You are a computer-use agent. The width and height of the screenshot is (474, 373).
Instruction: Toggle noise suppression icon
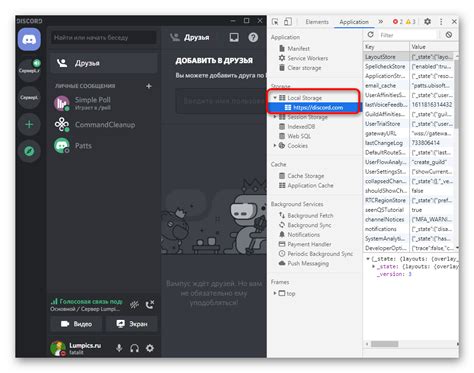[x=134, y=304]
